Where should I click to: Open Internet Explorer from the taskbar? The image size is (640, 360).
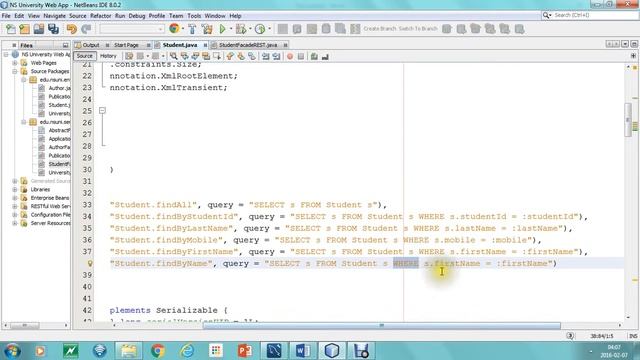tap(187, 351)
